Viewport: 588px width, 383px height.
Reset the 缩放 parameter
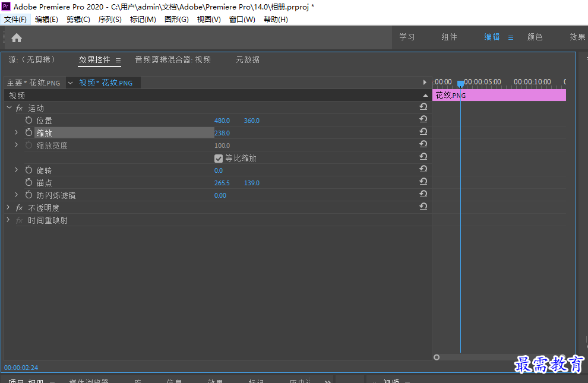pyautogui.click(x=423, y=132)
